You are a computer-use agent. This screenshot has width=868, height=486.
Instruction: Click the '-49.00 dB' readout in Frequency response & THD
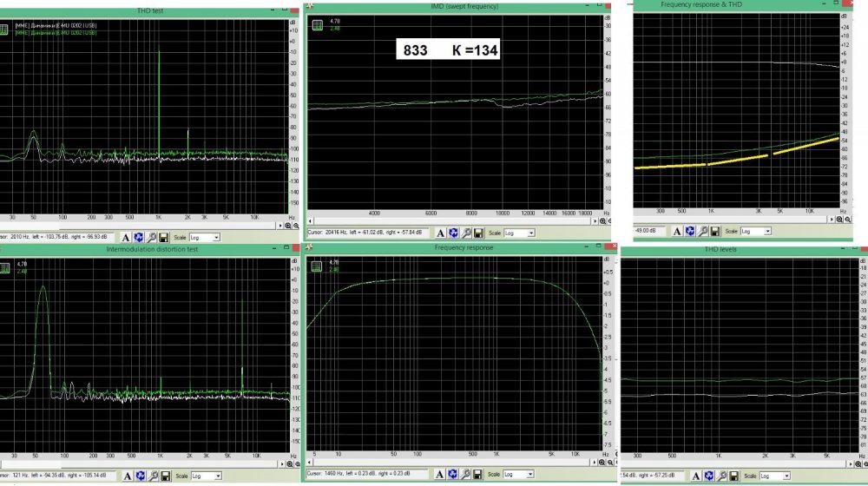648,232
